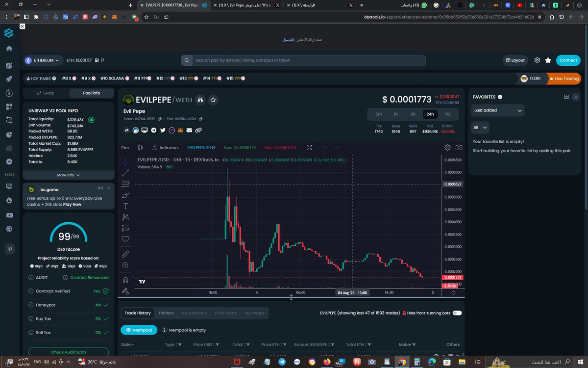
Task: Click the MetaMask fox icon under token
Action: (180, 131)
